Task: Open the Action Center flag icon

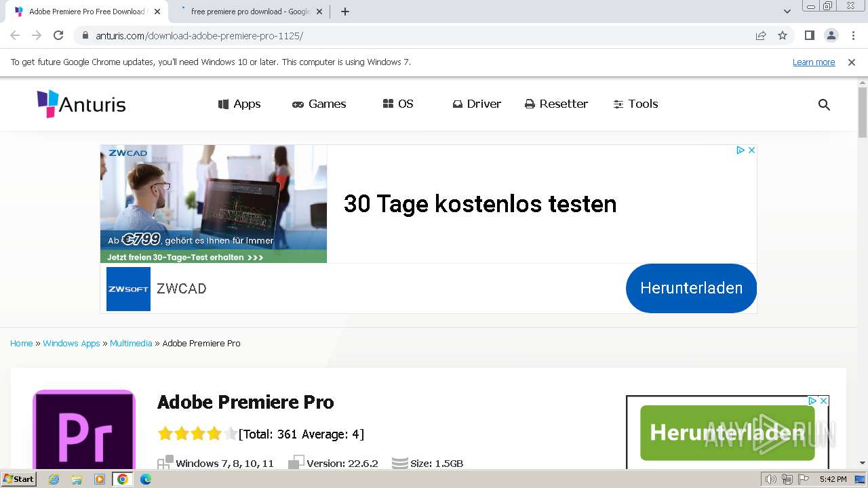Action: pos(803,479)
